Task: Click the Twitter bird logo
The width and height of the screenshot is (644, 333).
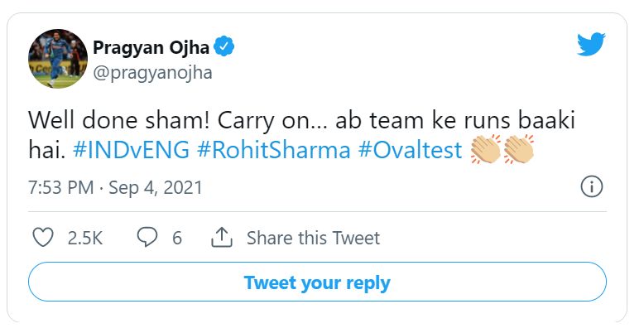Action: 591,45
